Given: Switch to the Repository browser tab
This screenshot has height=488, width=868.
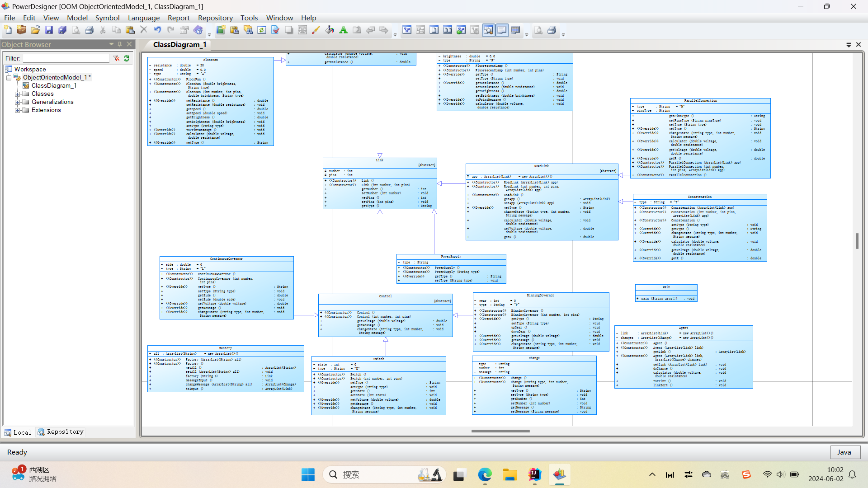Looking at the screenshot, I should pyautogui.click(x=61, y=432).
